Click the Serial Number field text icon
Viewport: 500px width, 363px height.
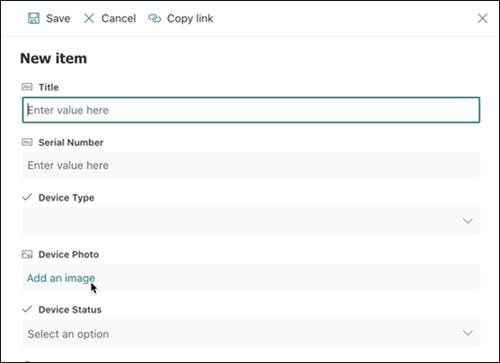coord(27,142)
